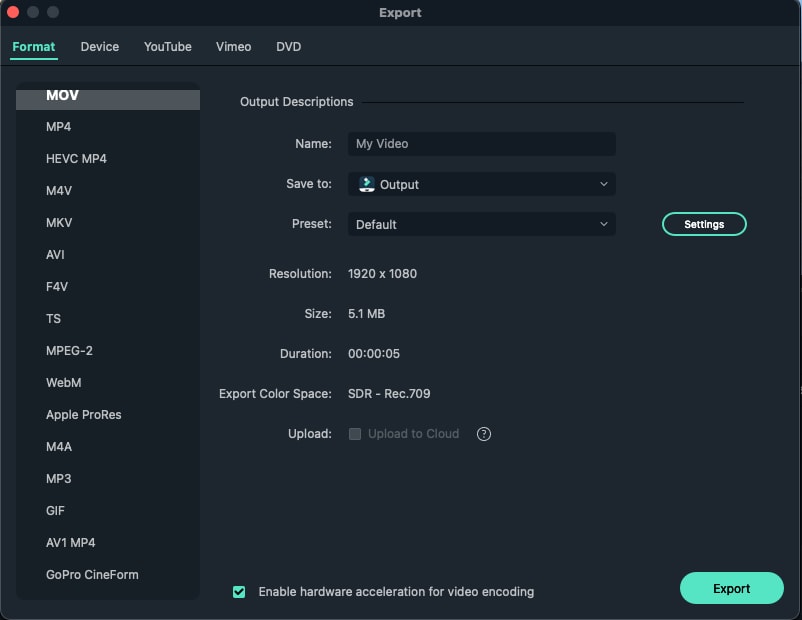Open the Save to dropdown
The image size is (802, 620).
coord(482,184)
